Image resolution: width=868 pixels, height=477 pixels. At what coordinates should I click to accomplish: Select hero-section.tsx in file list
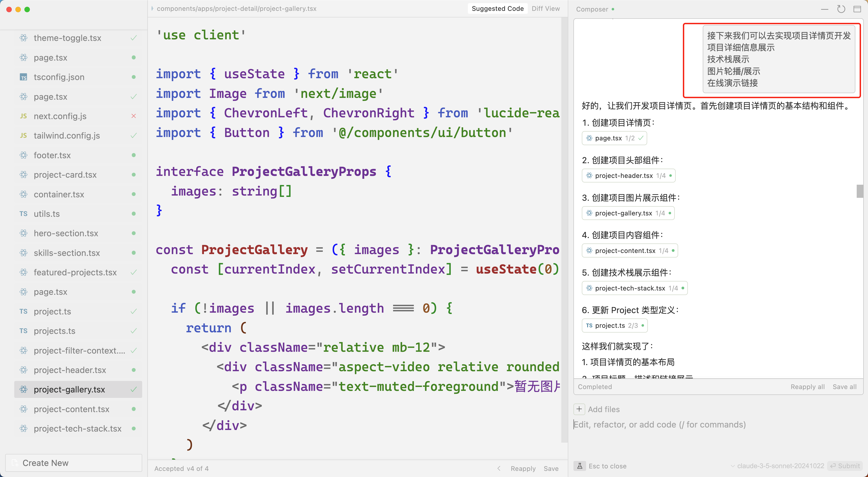(78, 233)
